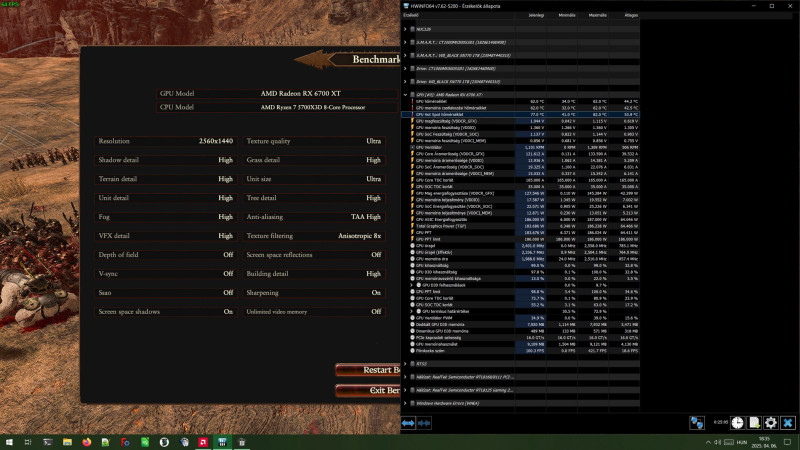Click Restart Benchmark button in game
This screenshot has width=800, height=450.
368,370
